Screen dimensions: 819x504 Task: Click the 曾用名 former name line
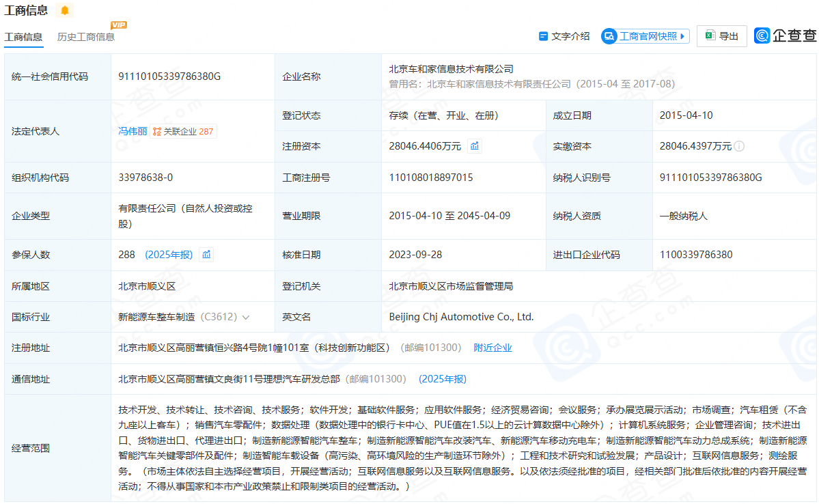(531, 83)
